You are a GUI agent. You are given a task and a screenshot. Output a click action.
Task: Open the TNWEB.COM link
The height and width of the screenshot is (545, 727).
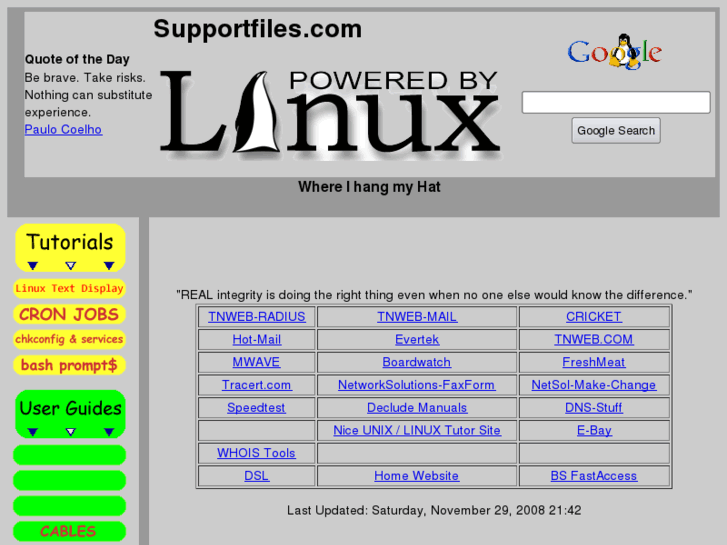(x=594, y=339)
